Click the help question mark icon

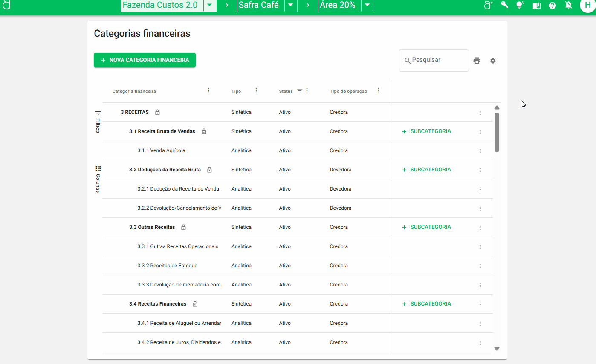552,6
